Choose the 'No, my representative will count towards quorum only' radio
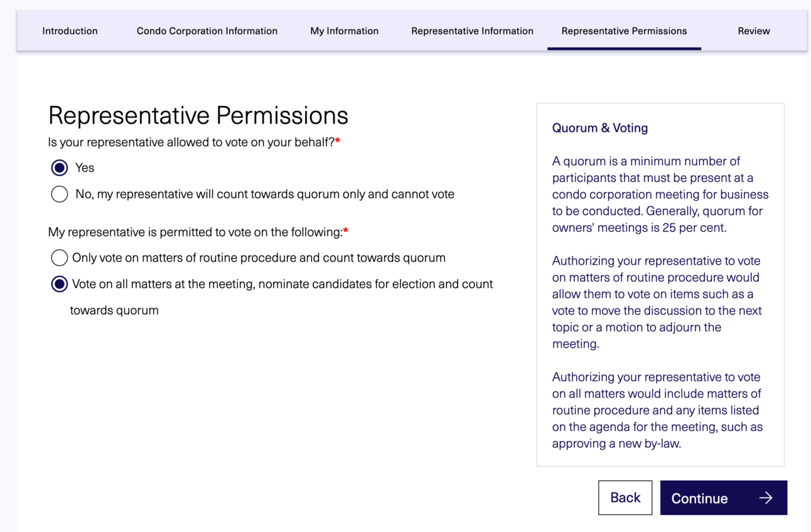The width and height of the screenshot is (811, 532). pos(60,194)
